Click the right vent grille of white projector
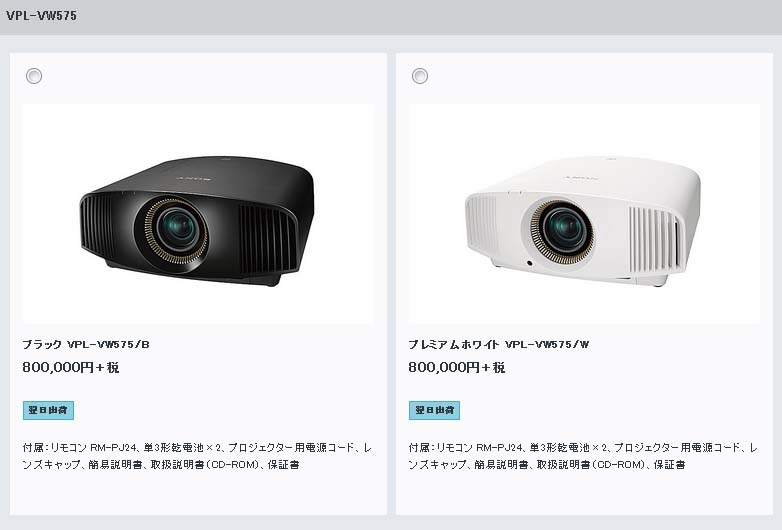The image size is (782, 530). [x=654, y=240]
